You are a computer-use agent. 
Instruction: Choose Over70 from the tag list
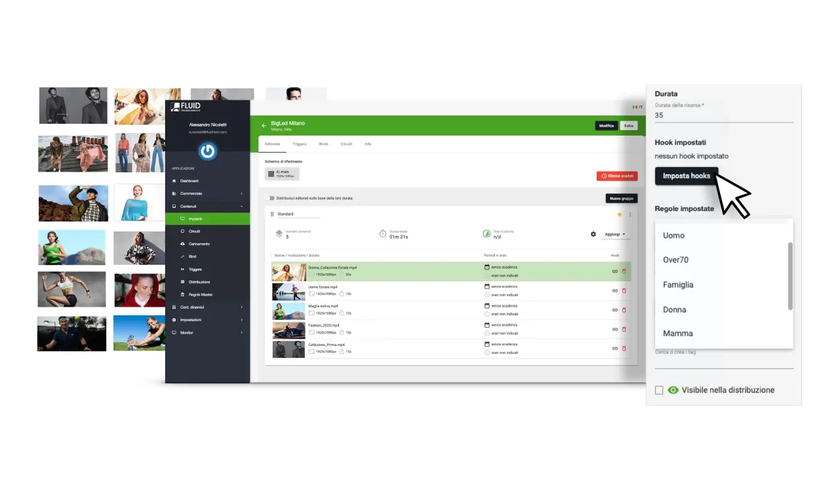coord(721,260)
